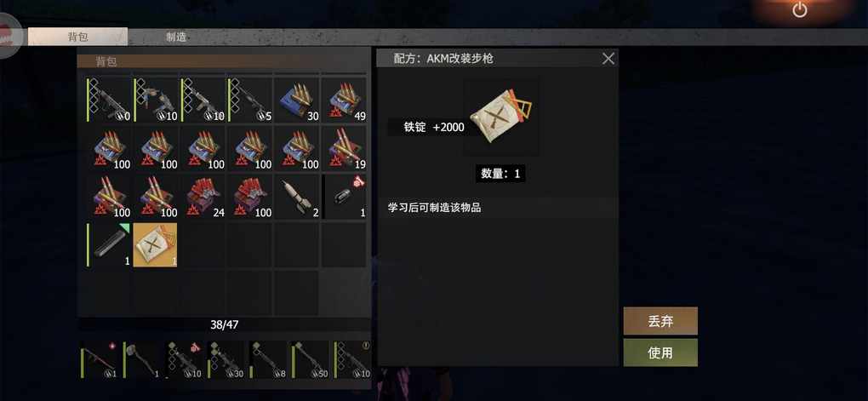Select the rifle with 5 rounds loaded
868x401 pixels.
[249, 100]
